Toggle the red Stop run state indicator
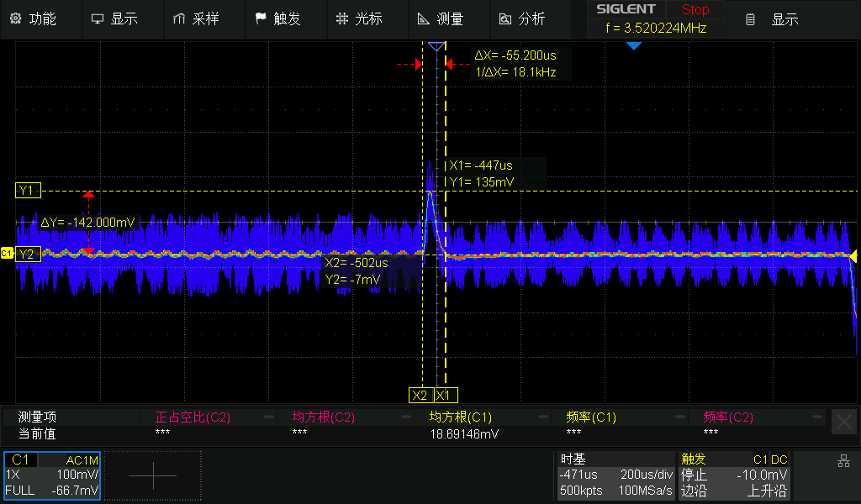The width and height of the screenshot is (861, 504). (x=695, y=10)
